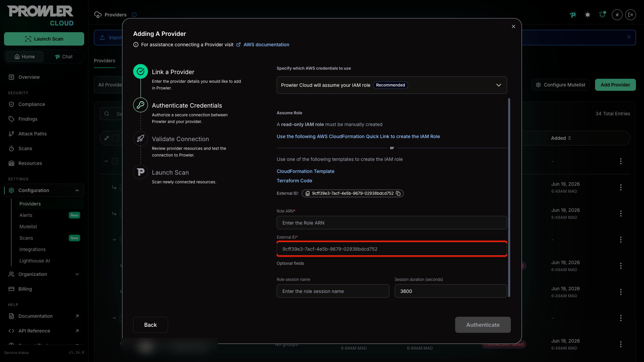Click the Launch Scan step icon
Screen dimensions: 644x362
[141, 172]
